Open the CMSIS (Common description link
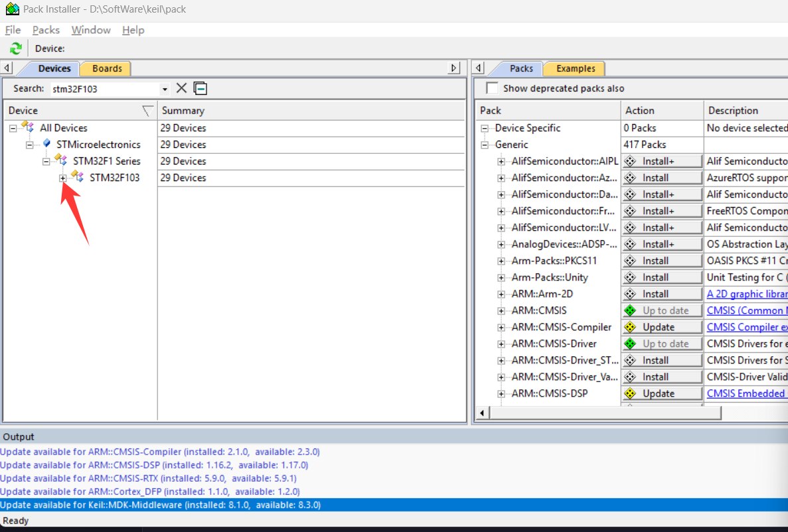Image resolution: width=788 pixels, height=532 pixels. click(x=747, y=310)
